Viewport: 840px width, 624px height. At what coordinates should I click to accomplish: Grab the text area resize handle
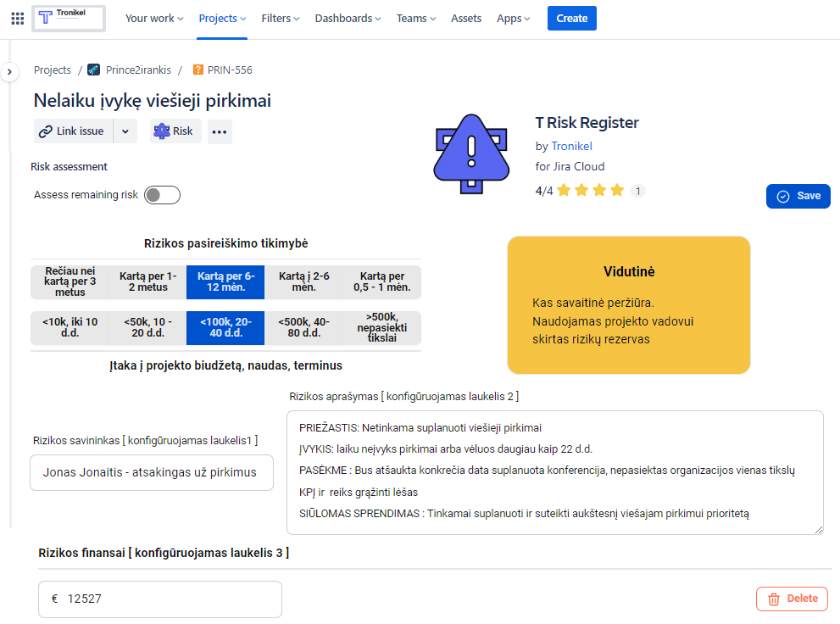pos(818,530)
